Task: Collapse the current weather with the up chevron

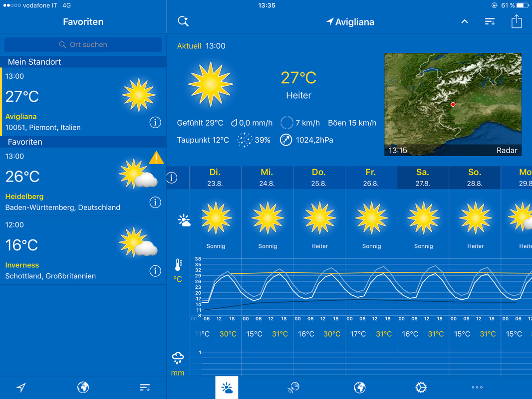Action: pos(464,21)
